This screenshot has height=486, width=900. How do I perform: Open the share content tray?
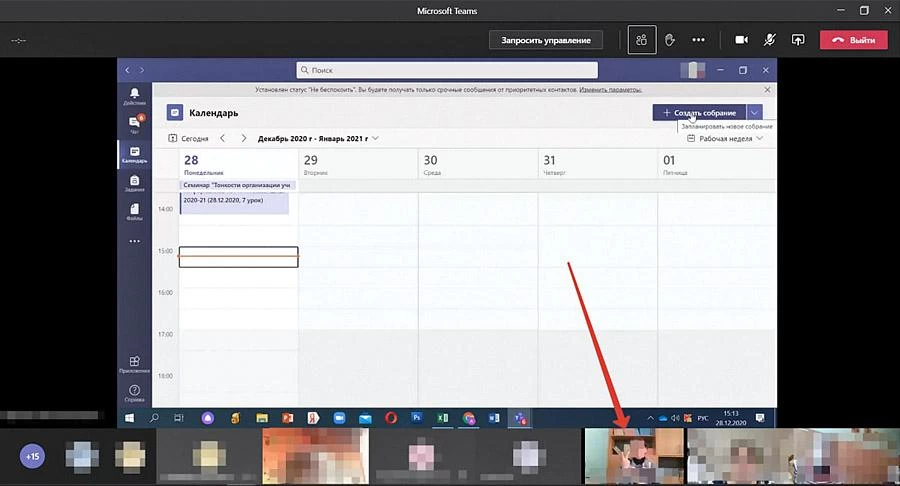[x=798, y=40]
